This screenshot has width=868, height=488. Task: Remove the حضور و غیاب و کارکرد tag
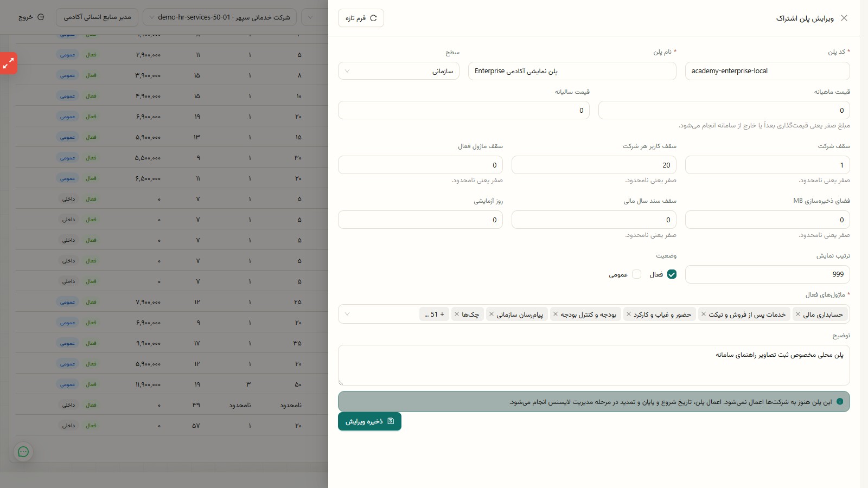[629, 314]
